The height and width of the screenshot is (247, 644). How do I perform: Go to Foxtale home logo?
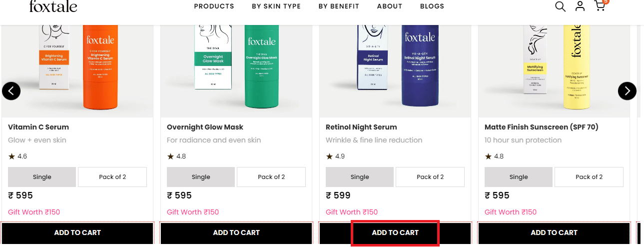tap(53, 6)
